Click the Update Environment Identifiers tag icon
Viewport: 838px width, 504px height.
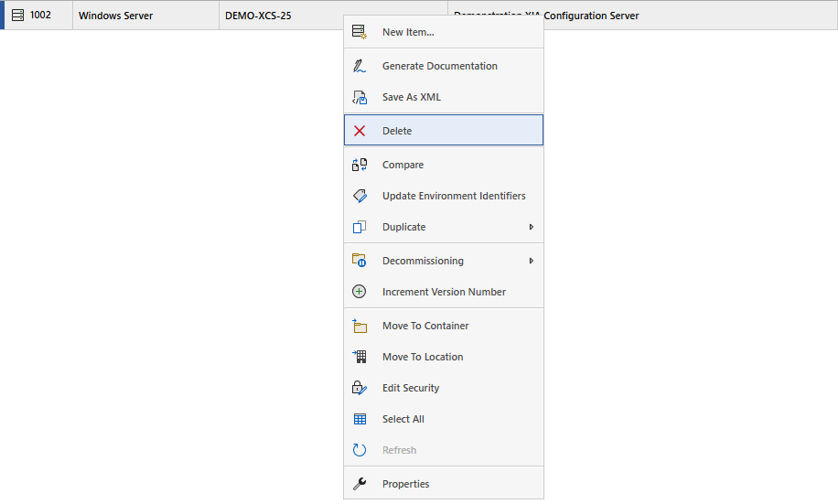click(x=360, y=196)
